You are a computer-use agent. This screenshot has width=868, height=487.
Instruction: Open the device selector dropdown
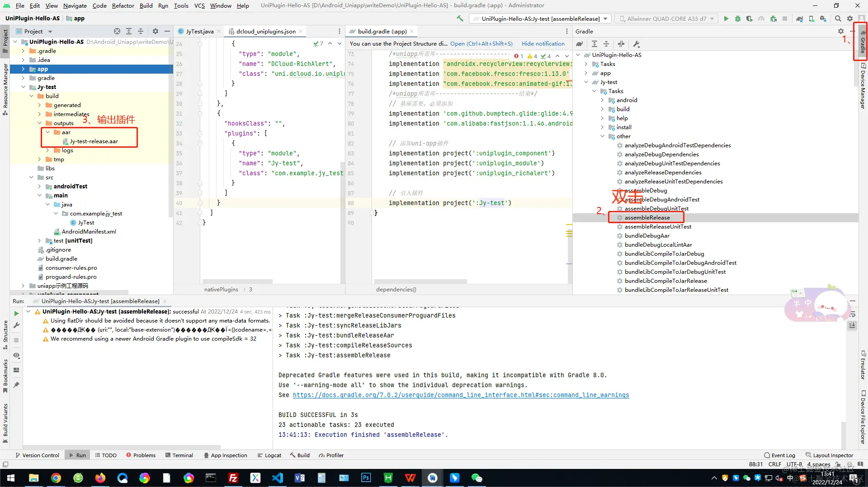point(666,19)
